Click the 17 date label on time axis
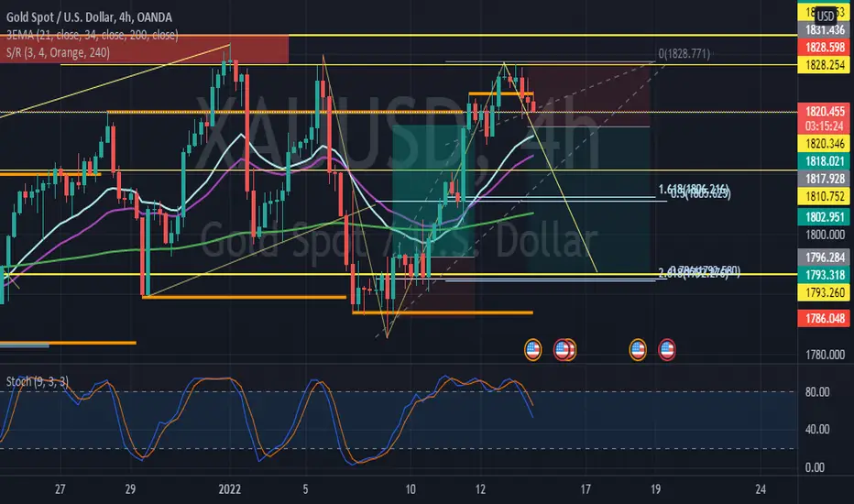 pos(586,488)
